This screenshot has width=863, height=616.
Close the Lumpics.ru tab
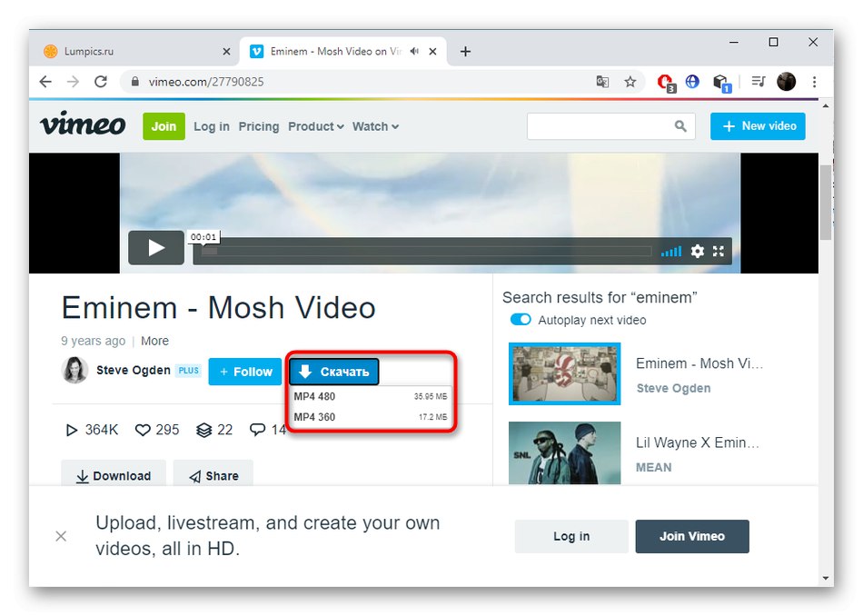pyautogui.click(x=226, y=52)
